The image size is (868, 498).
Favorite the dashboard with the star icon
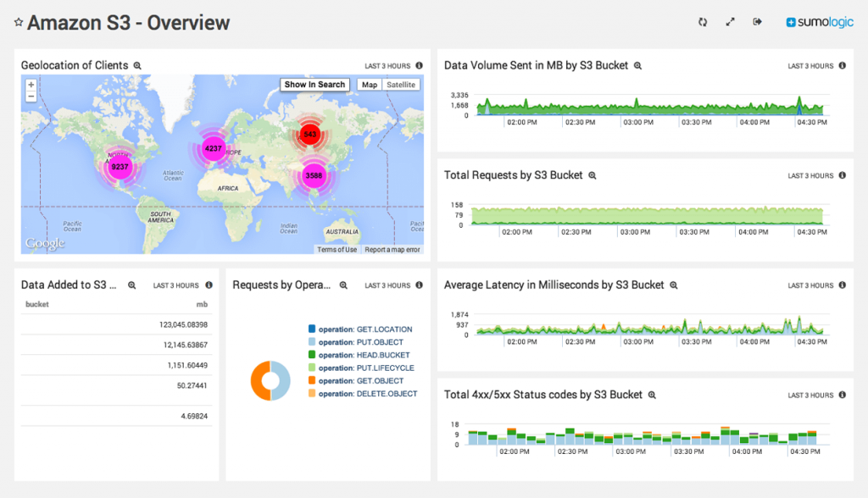pyautogui.click(x=19, y=22)
